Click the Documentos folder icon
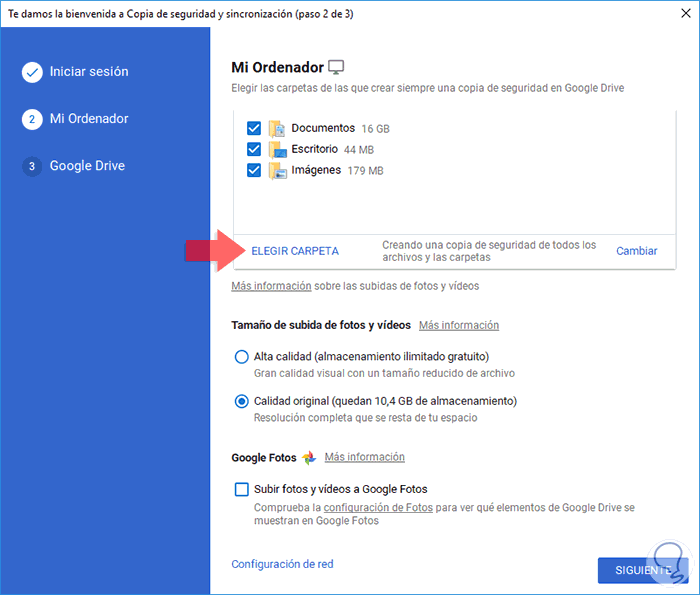Viewport: 700px width, 595px height. 277,129
